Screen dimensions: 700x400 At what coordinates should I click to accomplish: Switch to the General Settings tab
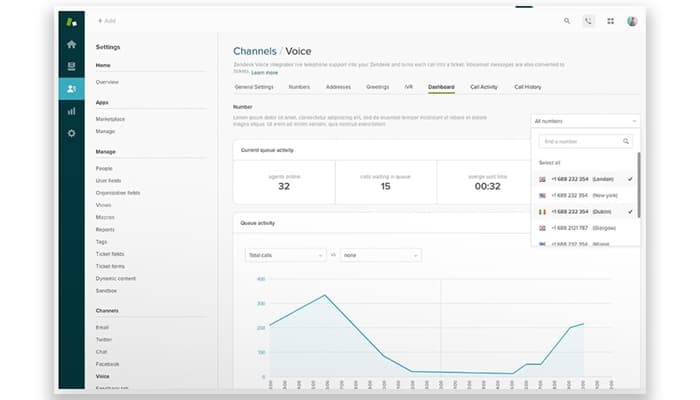coord(253,87)
